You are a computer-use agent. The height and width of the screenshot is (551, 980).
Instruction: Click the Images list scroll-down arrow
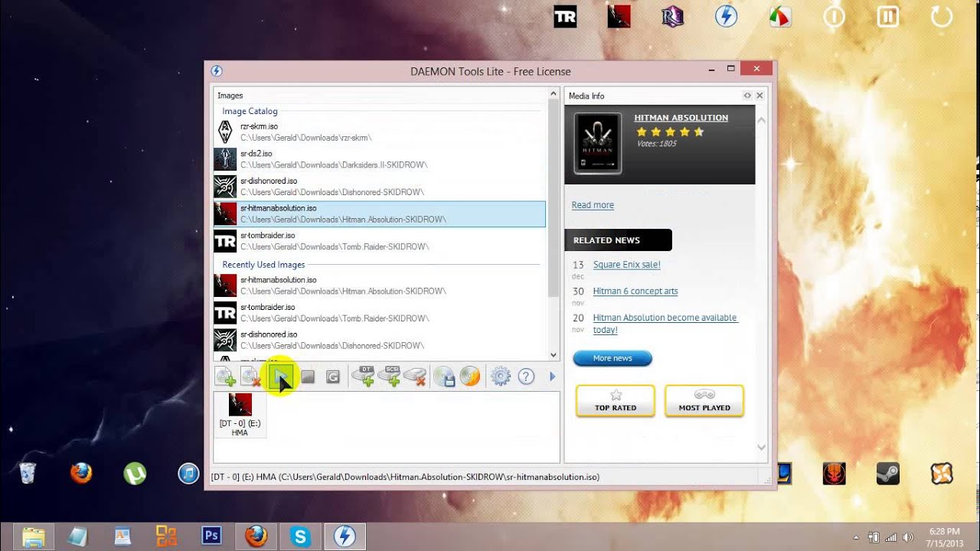[x=554, y=355]
